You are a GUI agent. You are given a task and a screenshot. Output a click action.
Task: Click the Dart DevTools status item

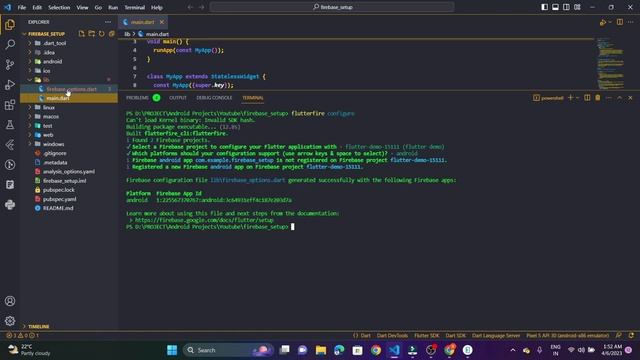click(x=392, y=336)
